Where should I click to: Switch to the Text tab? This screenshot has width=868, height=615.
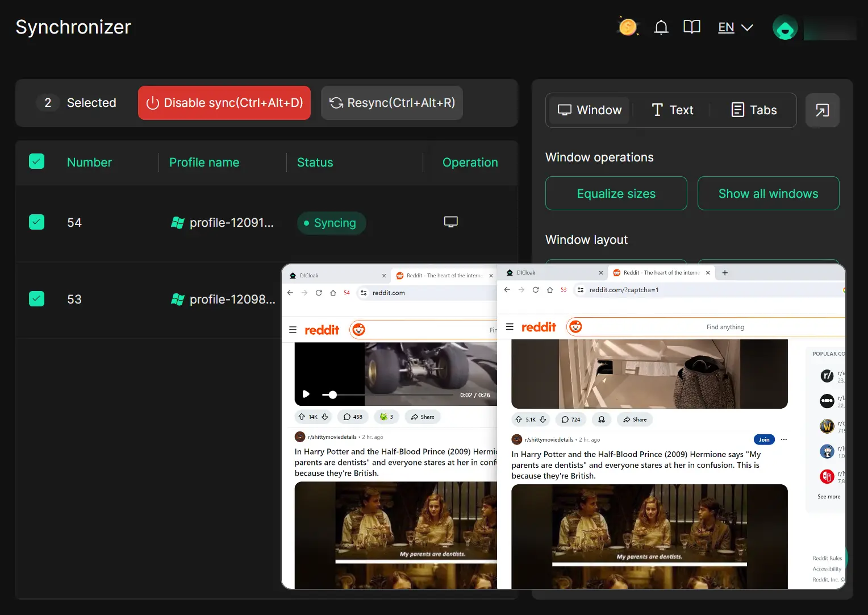pyautogui.click(x=672, y=110)
